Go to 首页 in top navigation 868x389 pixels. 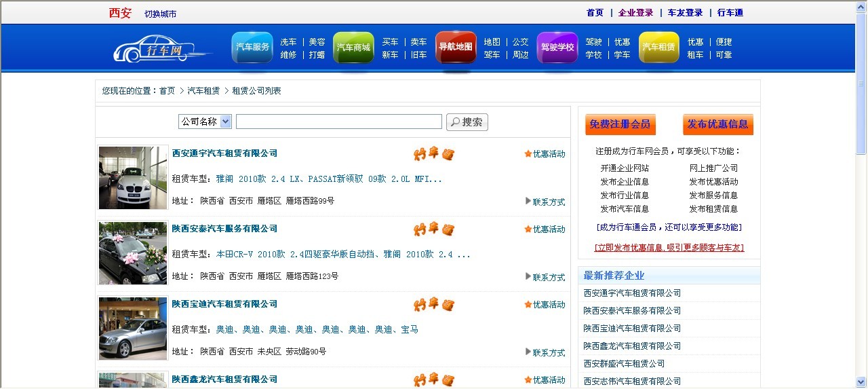point(595,13)
